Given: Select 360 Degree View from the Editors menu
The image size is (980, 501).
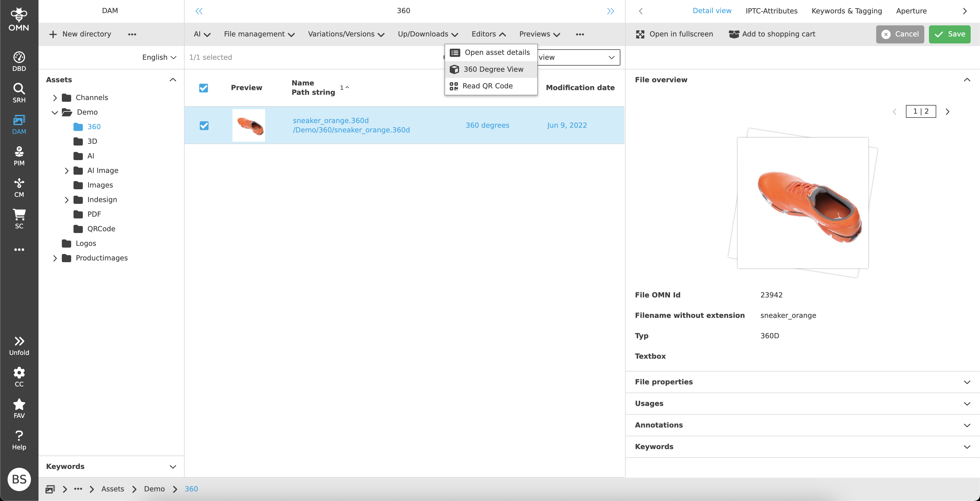Looking at the screenshot, I should coord(493,69).
